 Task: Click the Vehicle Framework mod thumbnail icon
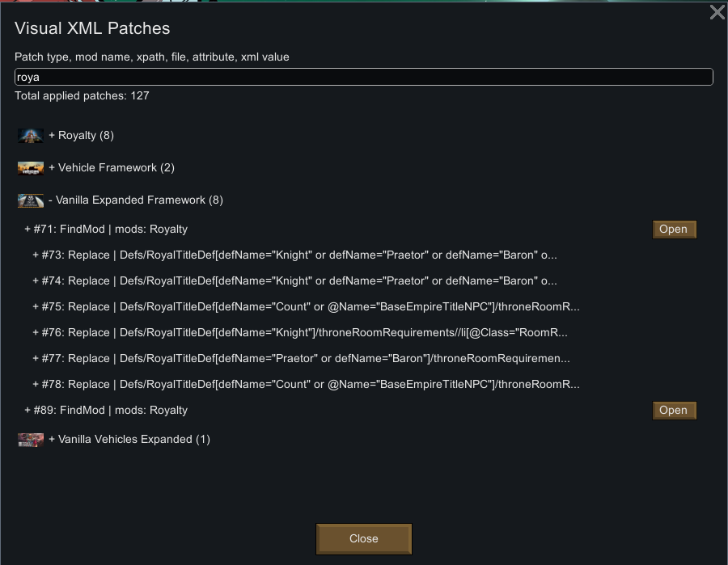point(31,168)
